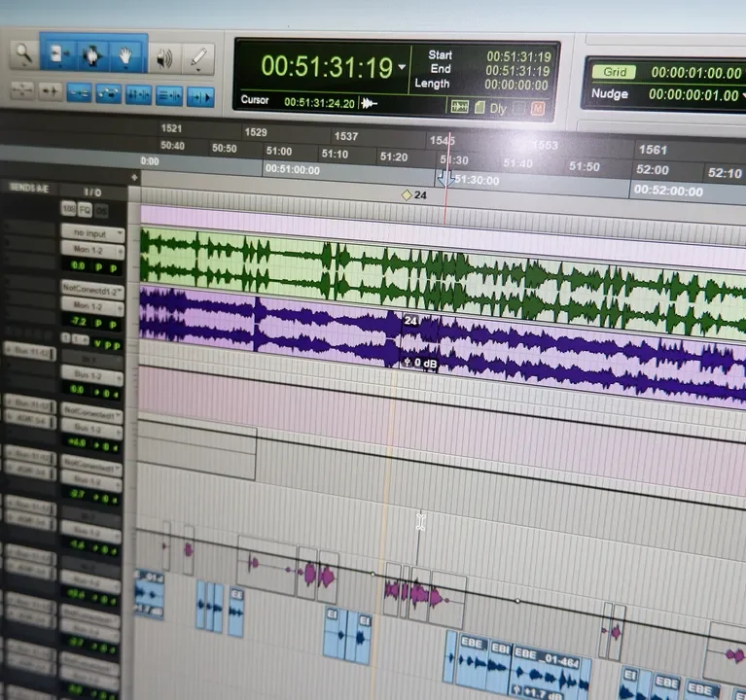
Task: Select the Trim tool
Action: pos(57,56)
